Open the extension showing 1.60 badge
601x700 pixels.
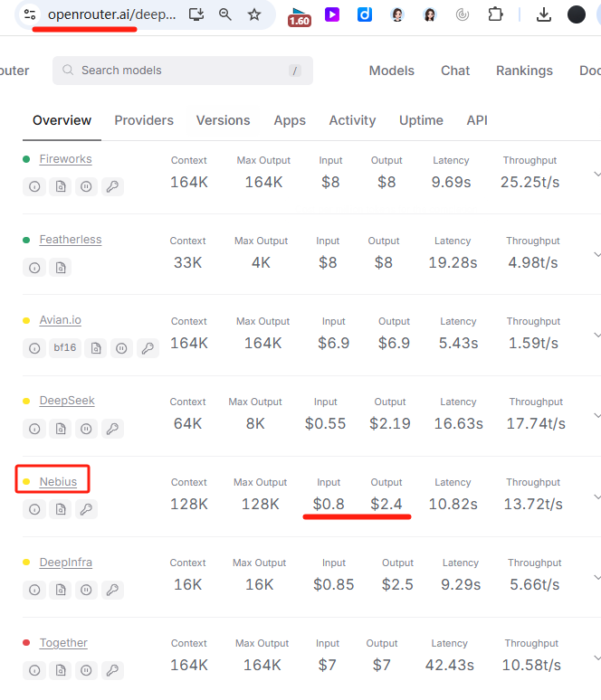click(299, 16)
